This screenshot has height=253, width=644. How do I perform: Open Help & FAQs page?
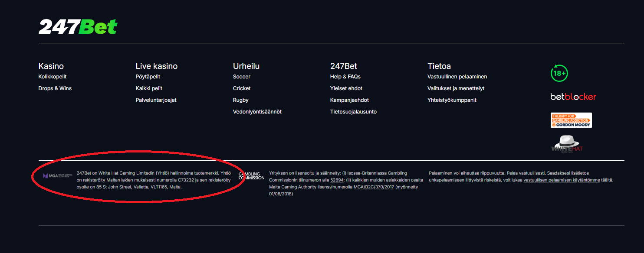pos(345,77)
